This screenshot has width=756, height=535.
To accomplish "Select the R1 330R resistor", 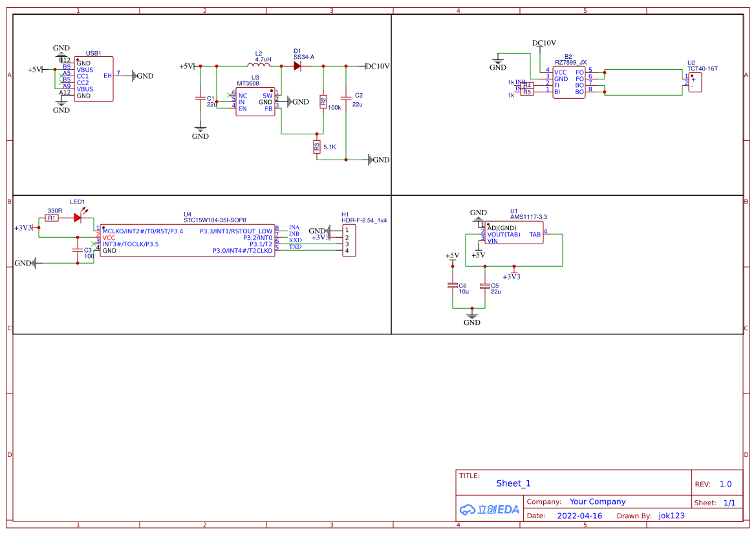I will (x=52, y=218).
